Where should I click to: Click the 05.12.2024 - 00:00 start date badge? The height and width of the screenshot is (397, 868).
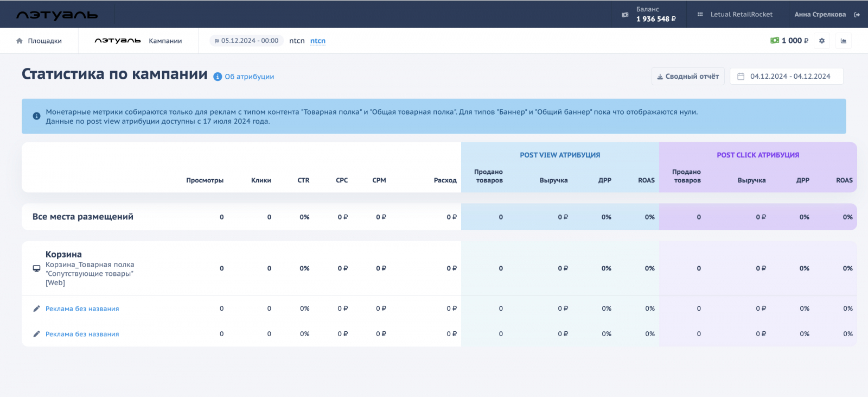[x=246, y=41]
